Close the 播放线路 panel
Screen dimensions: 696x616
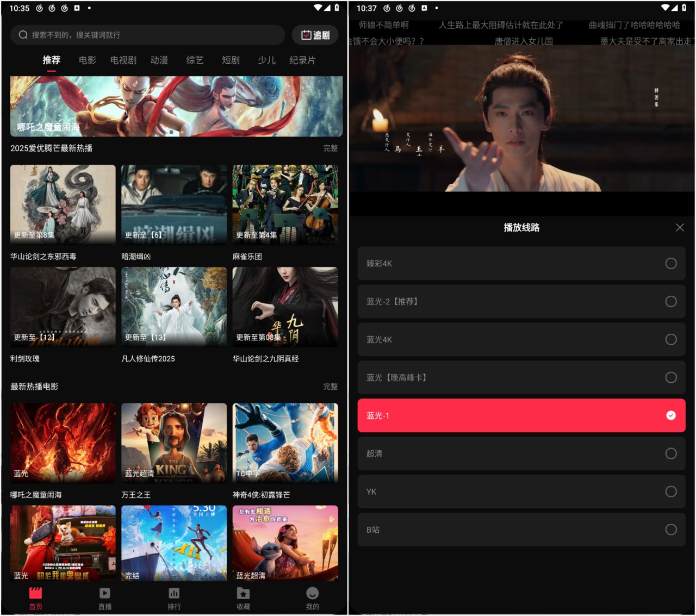point(680,227)
